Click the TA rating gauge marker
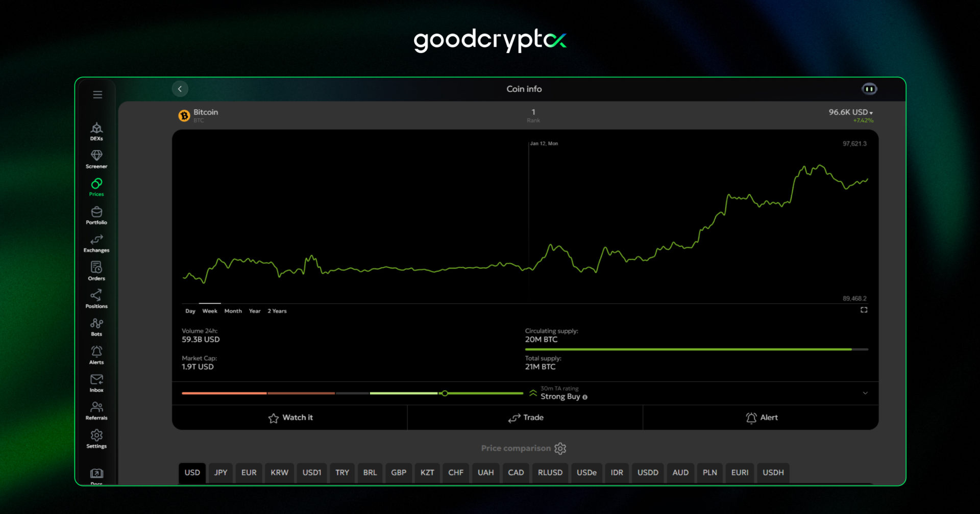The height and width of the screenshot is (514, 980). (x=445, y=393)
